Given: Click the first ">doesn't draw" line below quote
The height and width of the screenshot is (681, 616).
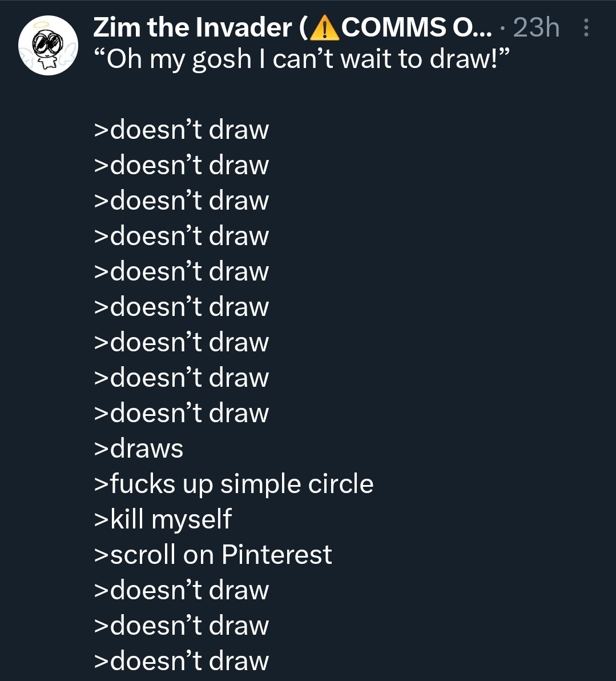Looking at the screenshot, I should click(181, 130).
